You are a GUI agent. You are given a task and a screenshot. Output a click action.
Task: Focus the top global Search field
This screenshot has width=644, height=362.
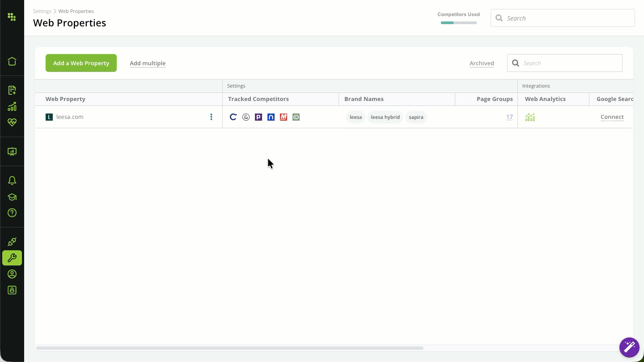[x=563, y=18]
